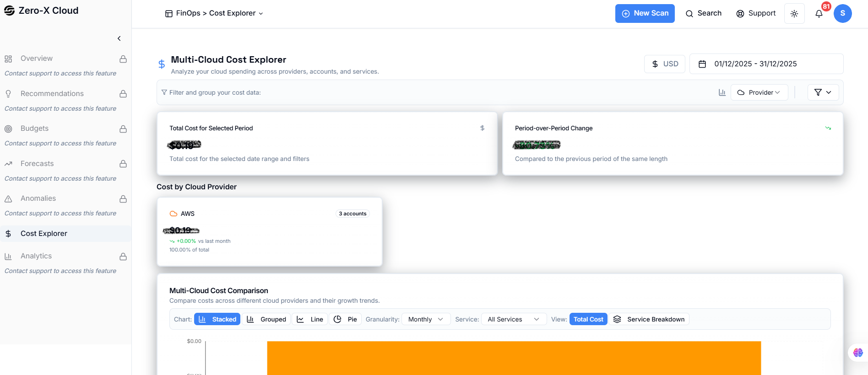The width and height of the screenshot is (868, 375).
Task: Click the Budgets lock icon
Action: (x=123, y=129)
